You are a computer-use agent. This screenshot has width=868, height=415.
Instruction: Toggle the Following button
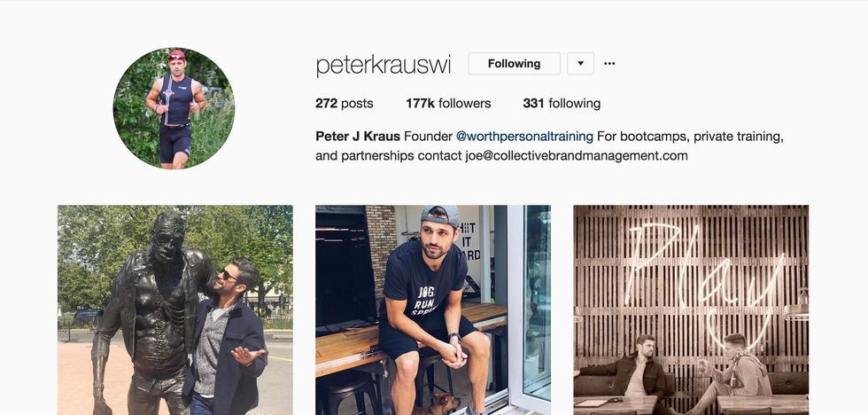[514, 63]
